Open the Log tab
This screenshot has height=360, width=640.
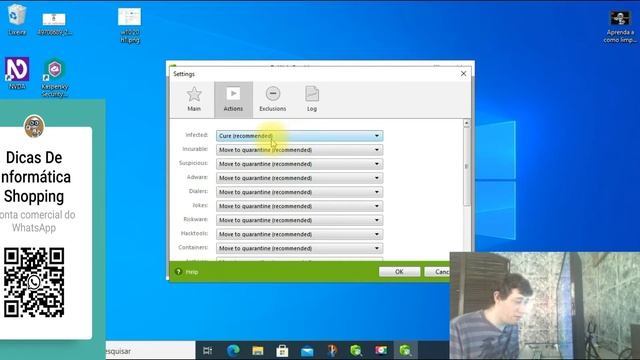coord(312,99)
